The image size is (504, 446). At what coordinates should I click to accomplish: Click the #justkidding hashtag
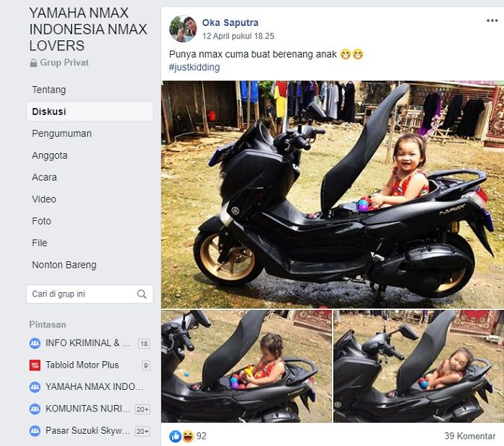(194, 68)
